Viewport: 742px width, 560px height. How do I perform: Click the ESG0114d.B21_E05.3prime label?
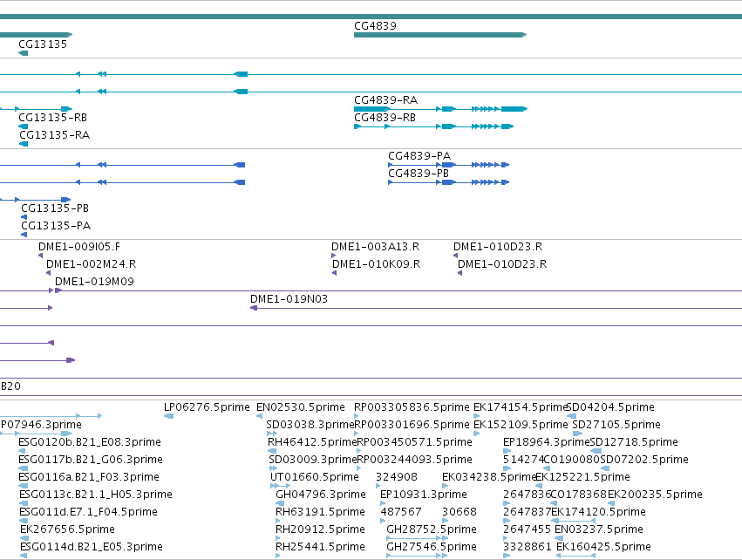coord(92,547)
